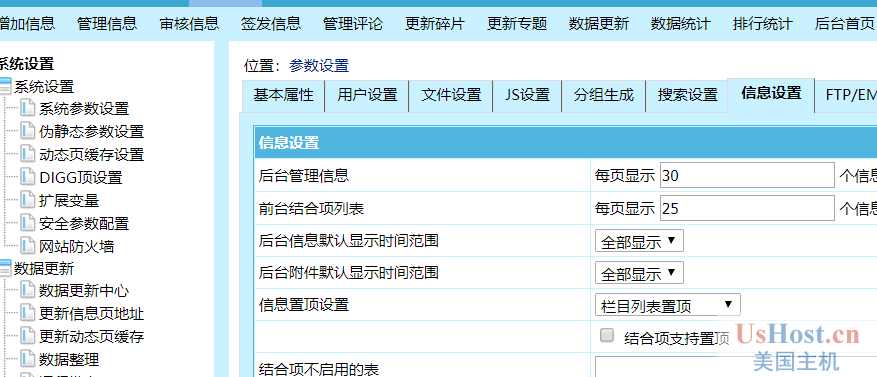877x377 pixels.
Task: Click the page icon beside 数据更新中心
Action: click(27, 290)
